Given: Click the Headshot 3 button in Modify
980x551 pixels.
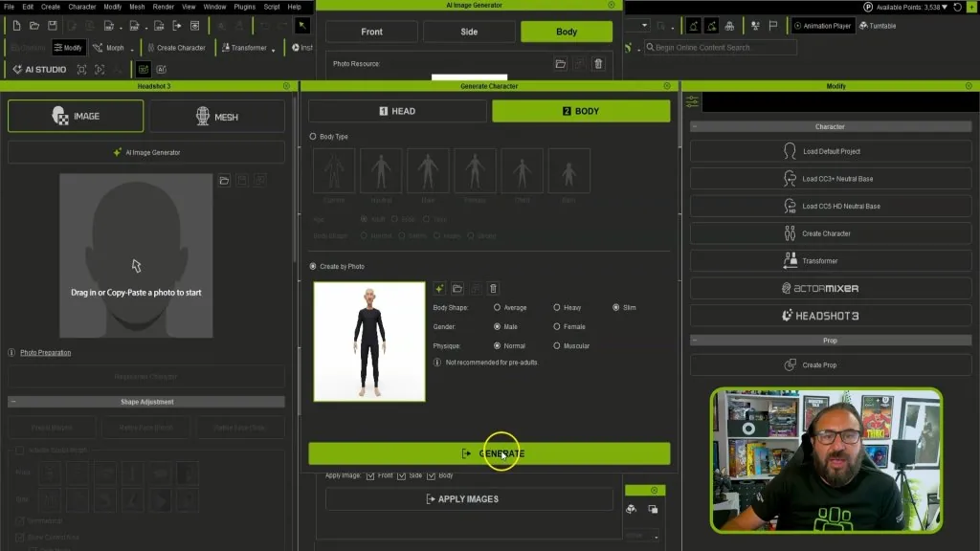Looking at the screenshot, I should point(830,316).
